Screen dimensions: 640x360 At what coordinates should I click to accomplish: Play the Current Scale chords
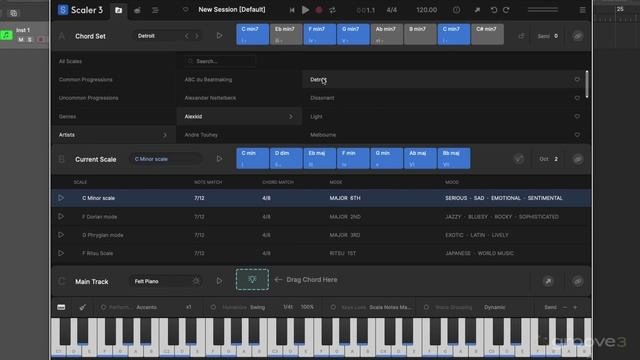click(219, 159)
